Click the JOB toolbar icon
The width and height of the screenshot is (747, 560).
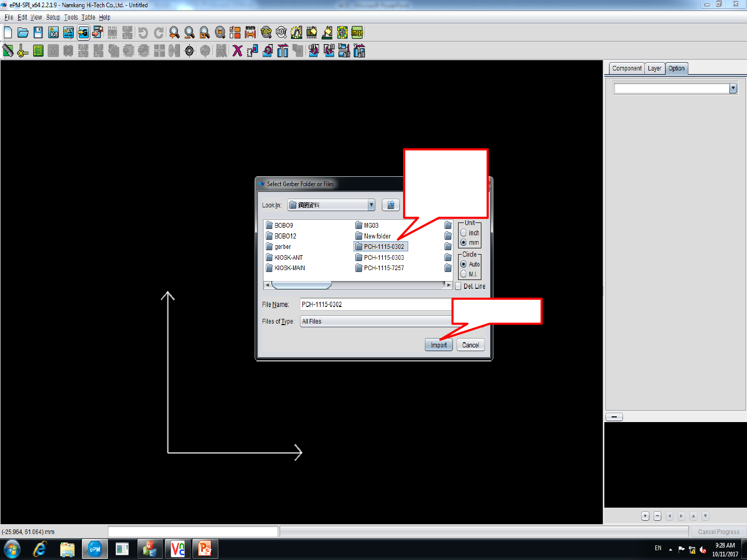pyautogui.click(x=53, y=33)
